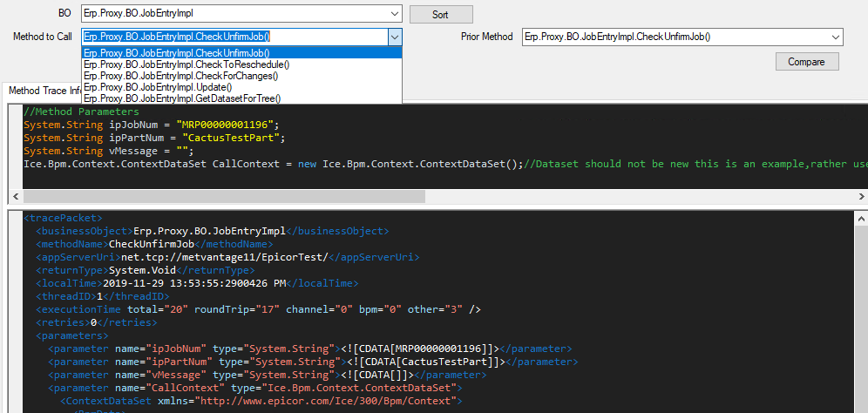Screen dimensions: 868x413
Task: Open the BO combo box dropdown arrow
Action: click(x=394, y=14)
